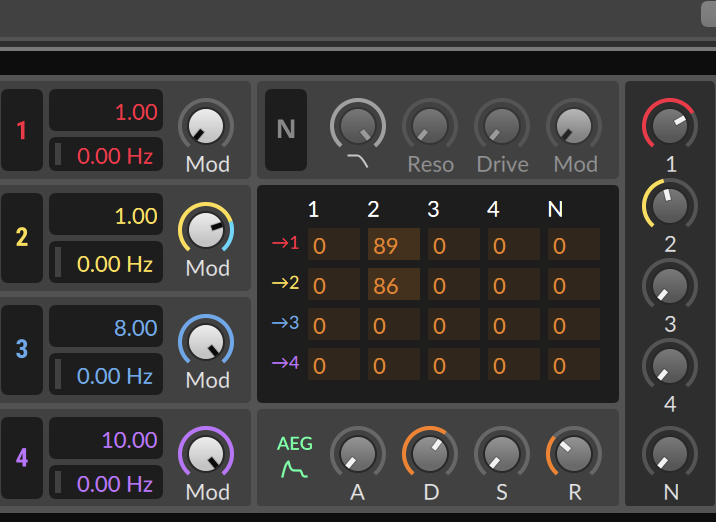Click matrix cell showing 86
The height and width of the screenshot is (522, 716).
coord(394,286)
